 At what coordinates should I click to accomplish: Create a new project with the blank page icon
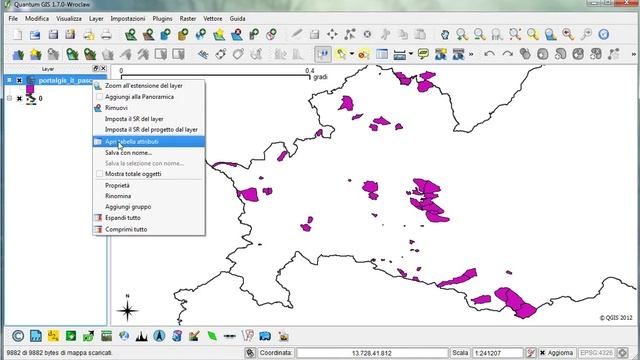(x=17, y=34)
